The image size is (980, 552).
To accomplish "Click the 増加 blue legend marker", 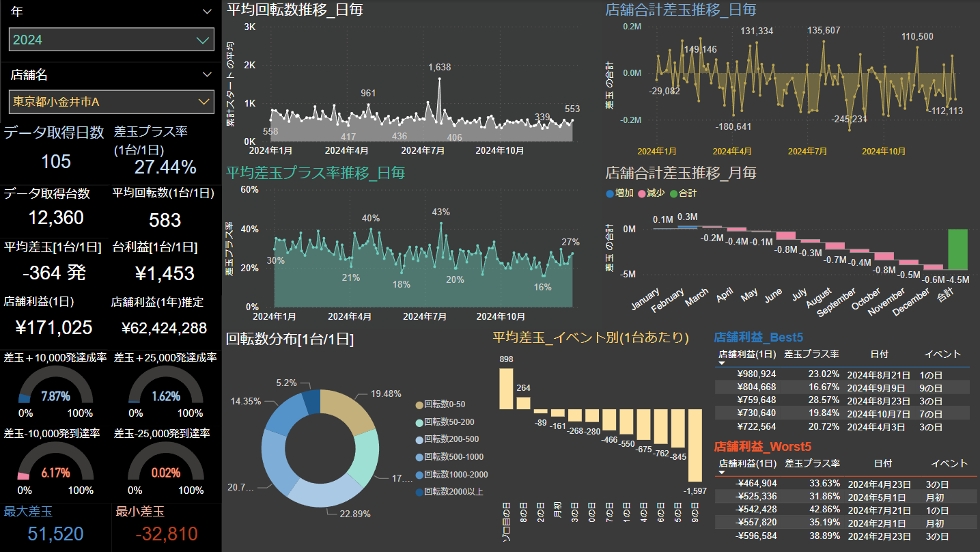I will pyautogui.click(x=610, y=193).
